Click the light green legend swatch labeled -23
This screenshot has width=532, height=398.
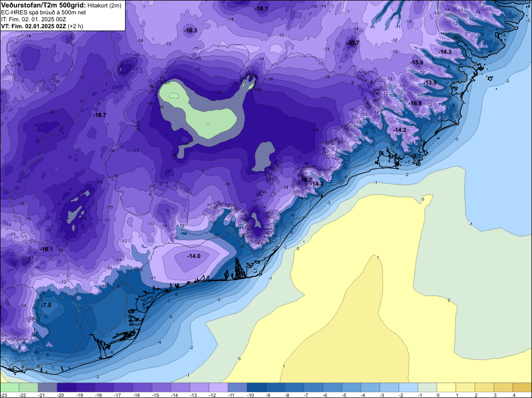tap(10, 387)
